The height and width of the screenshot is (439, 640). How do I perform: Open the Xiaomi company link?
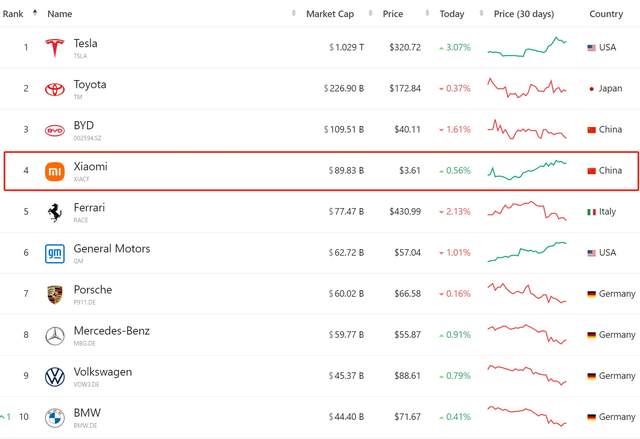[x=90, y=166]
